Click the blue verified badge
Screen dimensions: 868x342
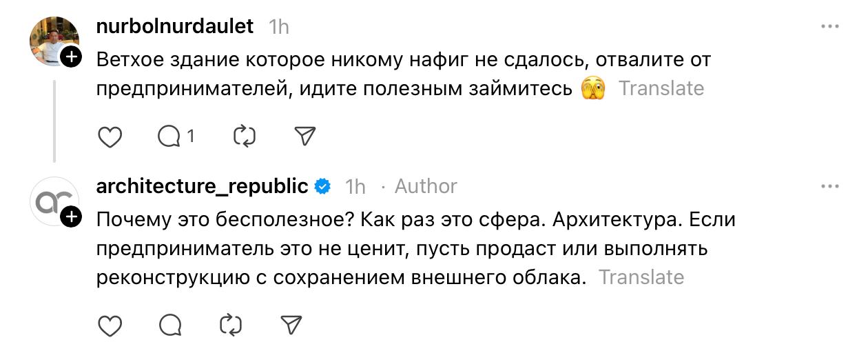point(322,186)
